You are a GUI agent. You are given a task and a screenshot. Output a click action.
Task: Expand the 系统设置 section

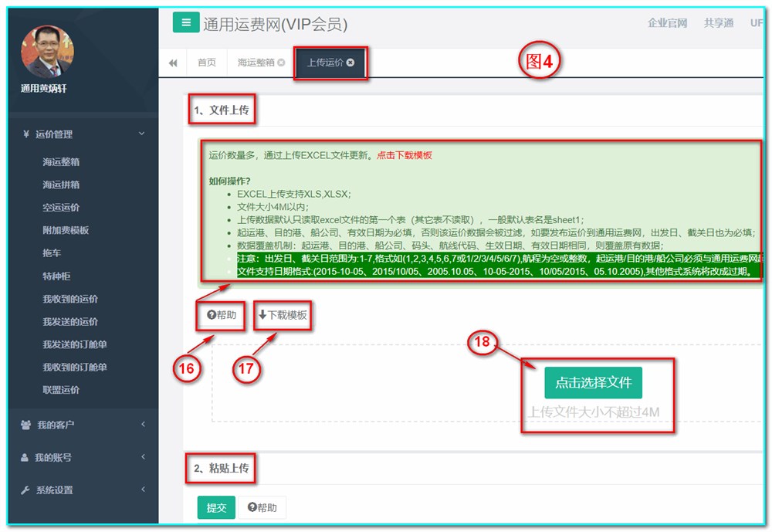[x=142, y=490]
